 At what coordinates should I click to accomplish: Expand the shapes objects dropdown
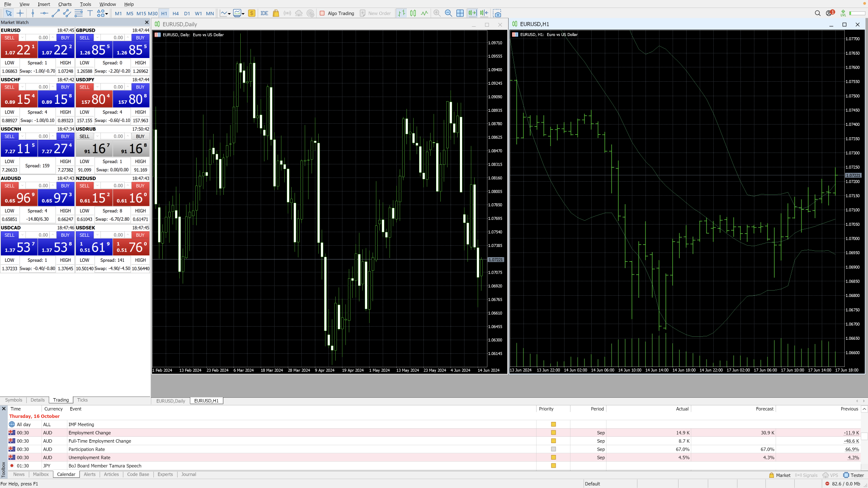click(x=106, y=14)
